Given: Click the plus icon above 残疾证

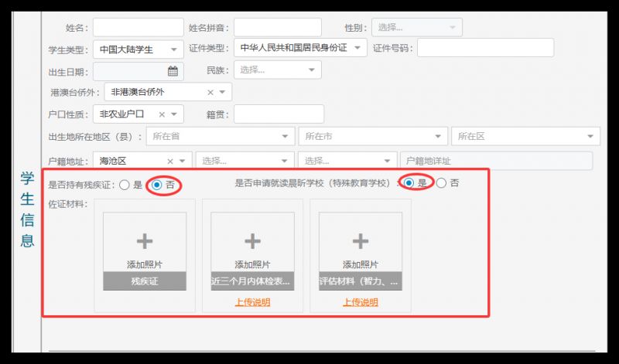Looking at the screenshot, I should (145, 241).
